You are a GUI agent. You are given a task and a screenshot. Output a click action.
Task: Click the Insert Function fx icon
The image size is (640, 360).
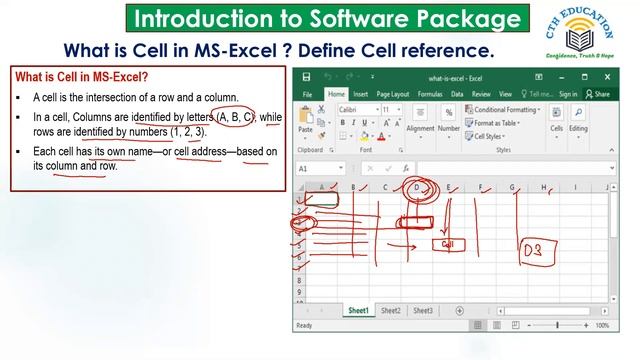(406, 169)
